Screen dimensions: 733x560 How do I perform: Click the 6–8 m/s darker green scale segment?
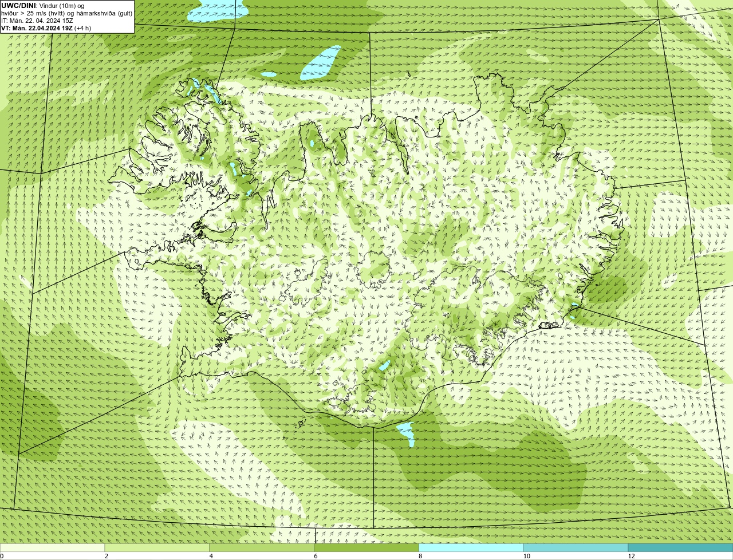tap(366, 548)
